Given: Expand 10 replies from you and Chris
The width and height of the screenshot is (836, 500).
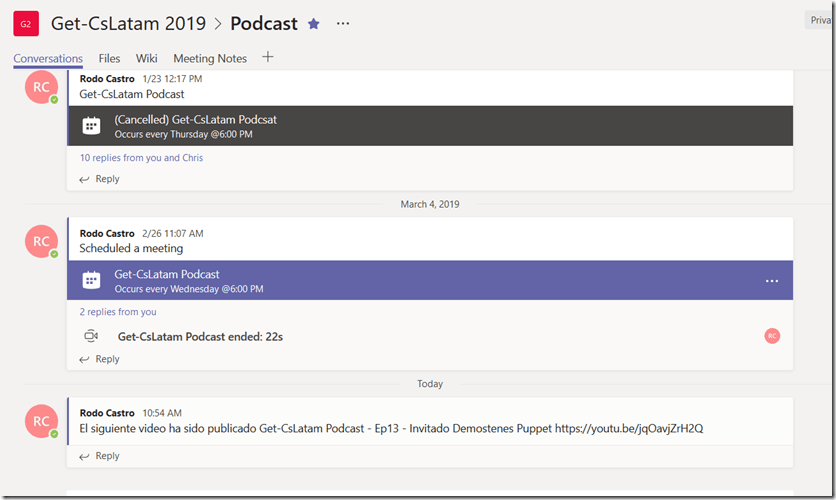Looking at the screenshot, I should 141,158.
